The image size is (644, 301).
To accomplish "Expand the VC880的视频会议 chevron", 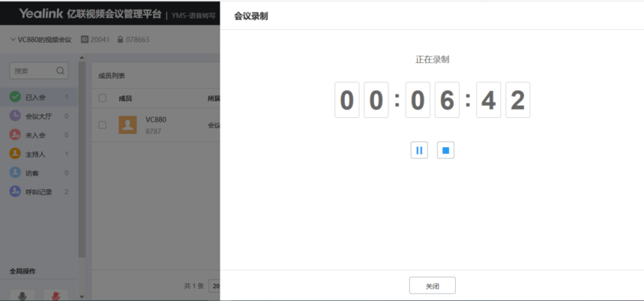I will click(13, 40).
